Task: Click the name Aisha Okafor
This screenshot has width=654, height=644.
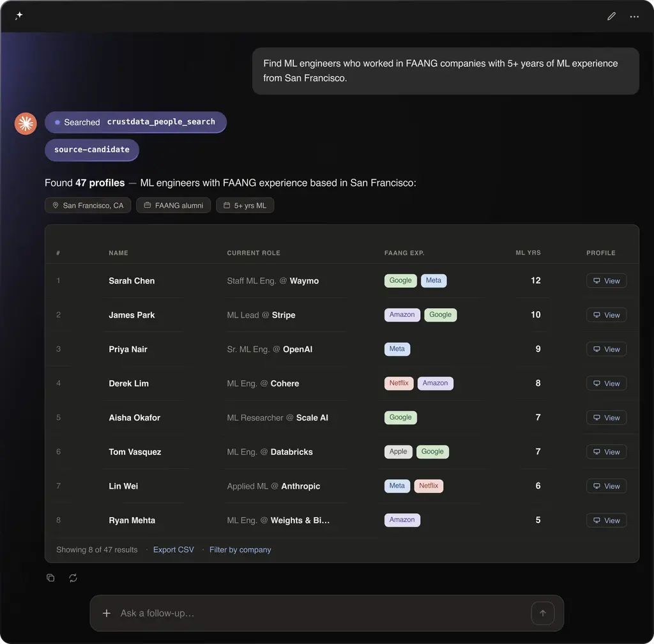Action: coord(134,418)
